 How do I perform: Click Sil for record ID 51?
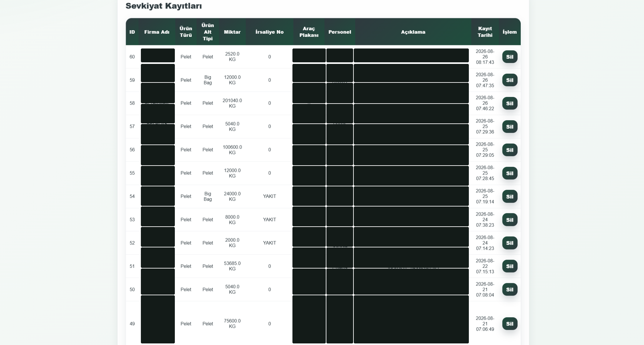pyautogui.click(x=510, y=266)
